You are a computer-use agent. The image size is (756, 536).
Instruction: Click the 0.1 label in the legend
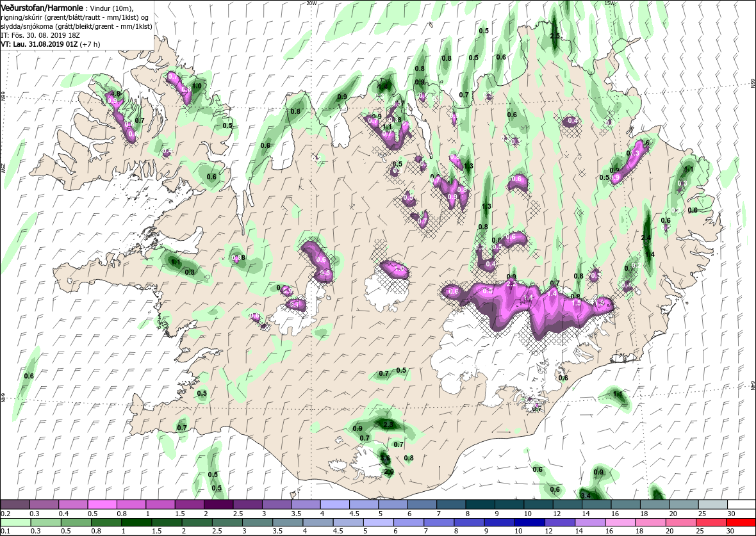pyautogui.click(x=4, y=531)
